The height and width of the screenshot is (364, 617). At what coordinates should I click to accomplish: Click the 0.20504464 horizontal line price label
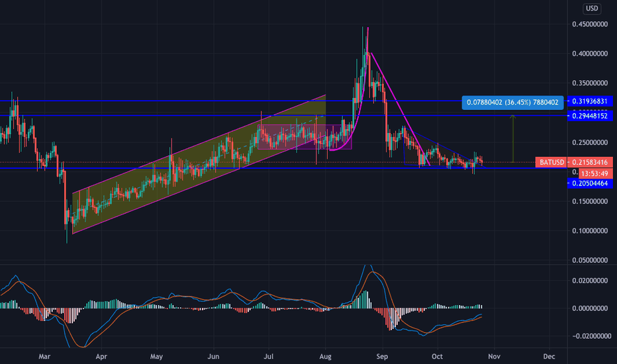tap(590, 183)
